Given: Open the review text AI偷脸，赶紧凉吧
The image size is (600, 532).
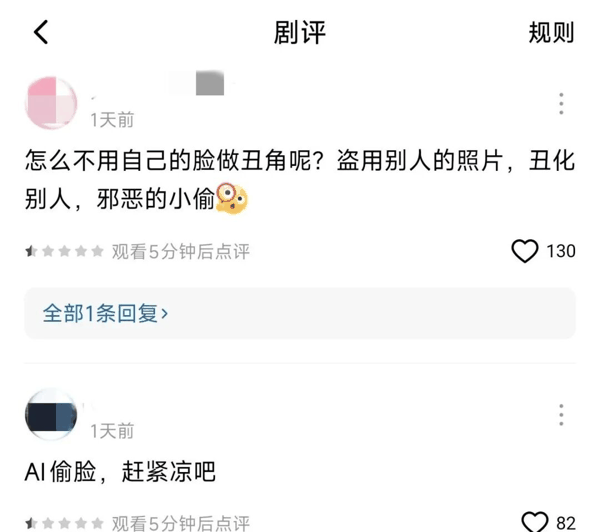Looking at the screenshot, I should 120,472.
